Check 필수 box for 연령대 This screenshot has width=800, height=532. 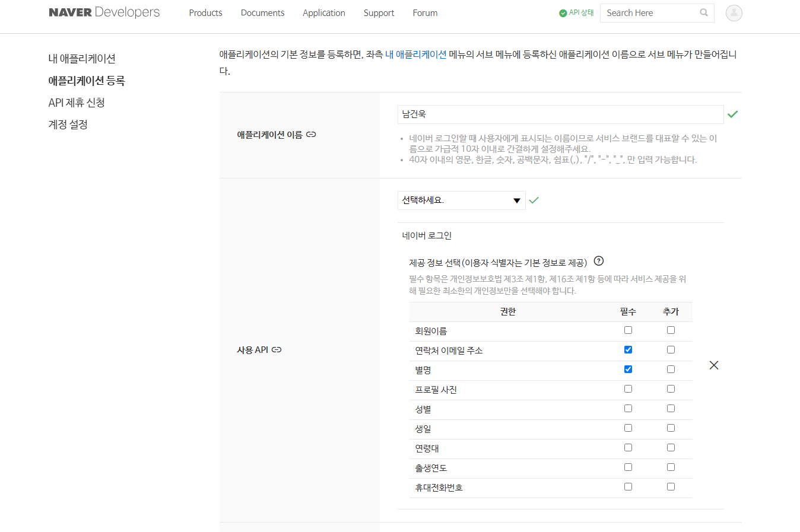[628, 448]
